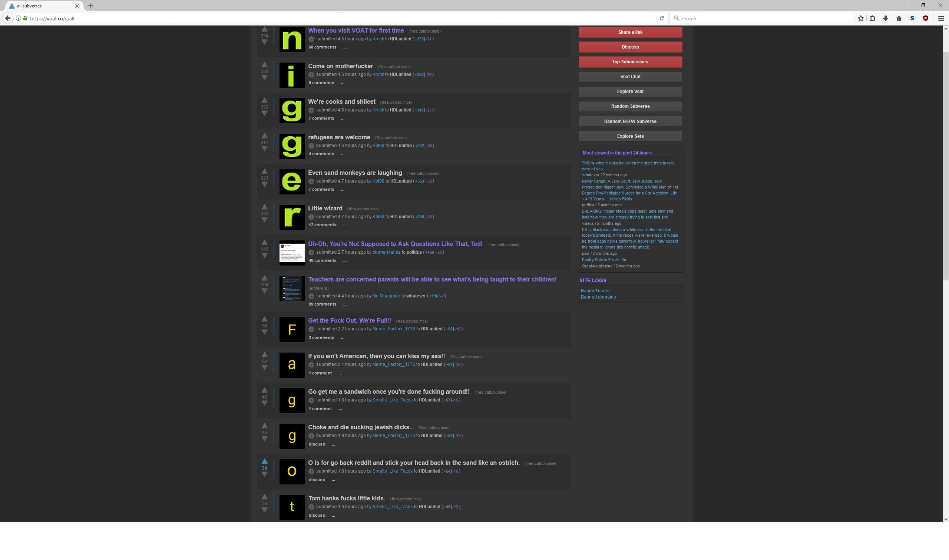949x560 pixels.
Task: Click the browser home icon
Action: click(899, 18)
